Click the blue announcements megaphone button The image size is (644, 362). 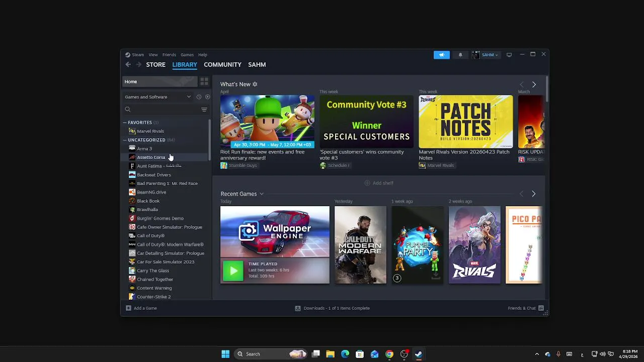point(441,55)
